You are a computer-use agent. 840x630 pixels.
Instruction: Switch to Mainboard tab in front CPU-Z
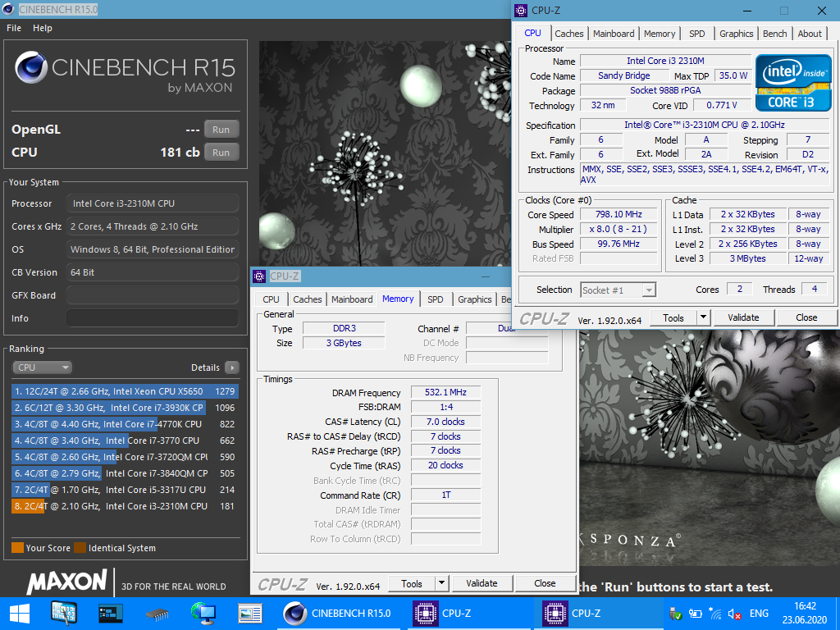coord(614,33)
